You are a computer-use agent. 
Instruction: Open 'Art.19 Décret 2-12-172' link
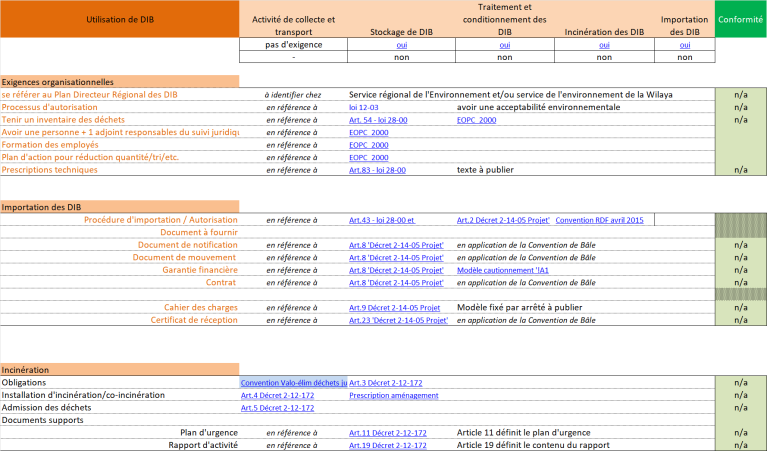(x=387, y=445)
